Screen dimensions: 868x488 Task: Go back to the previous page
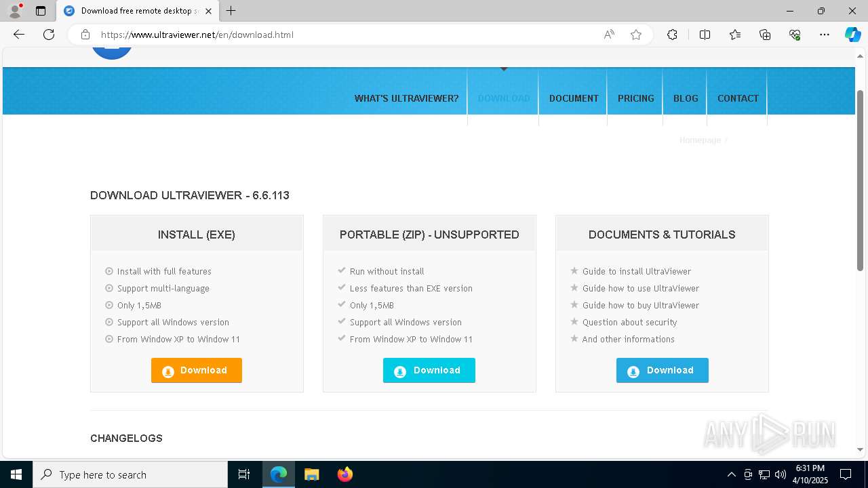point(19,35)
